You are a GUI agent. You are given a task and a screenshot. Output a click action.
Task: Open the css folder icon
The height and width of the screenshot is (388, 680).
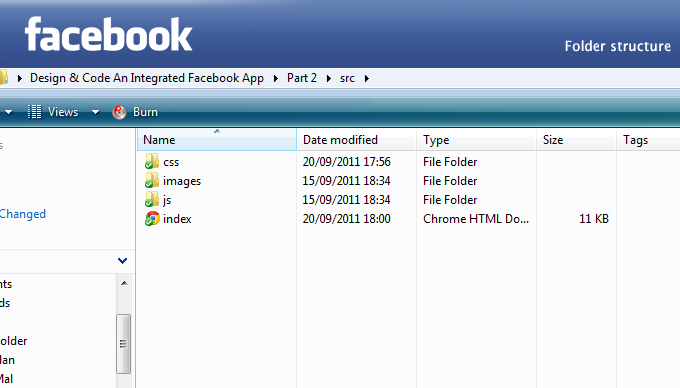pos(152,161)
